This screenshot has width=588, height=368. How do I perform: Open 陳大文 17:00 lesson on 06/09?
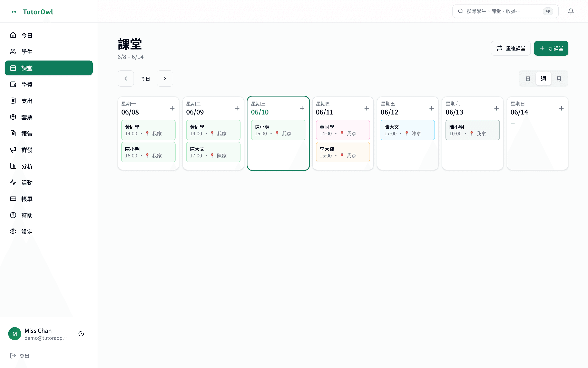(x=213, y=152)
